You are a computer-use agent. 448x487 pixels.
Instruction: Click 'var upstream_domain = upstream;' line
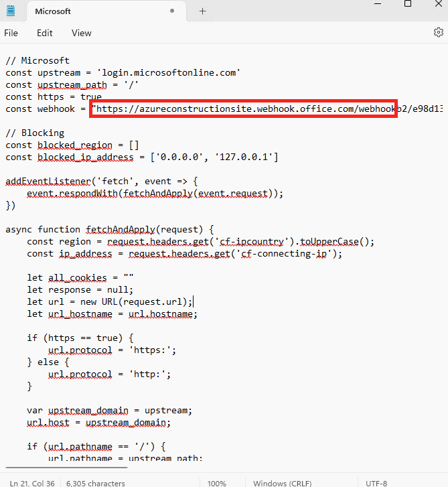[110, 411]
